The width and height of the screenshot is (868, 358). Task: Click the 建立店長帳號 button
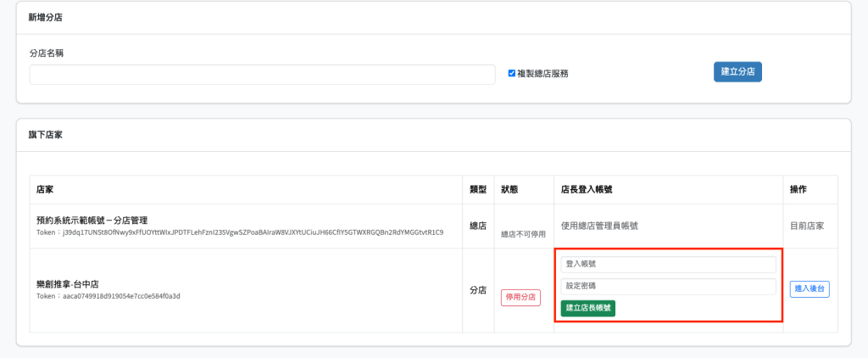(x=588, y=309)
